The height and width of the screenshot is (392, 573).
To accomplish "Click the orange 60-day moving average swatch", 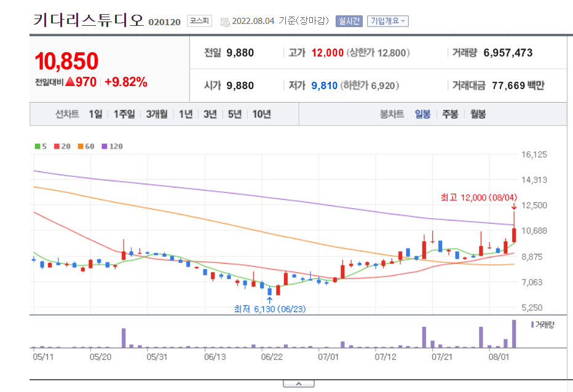I will pos(81,146).
